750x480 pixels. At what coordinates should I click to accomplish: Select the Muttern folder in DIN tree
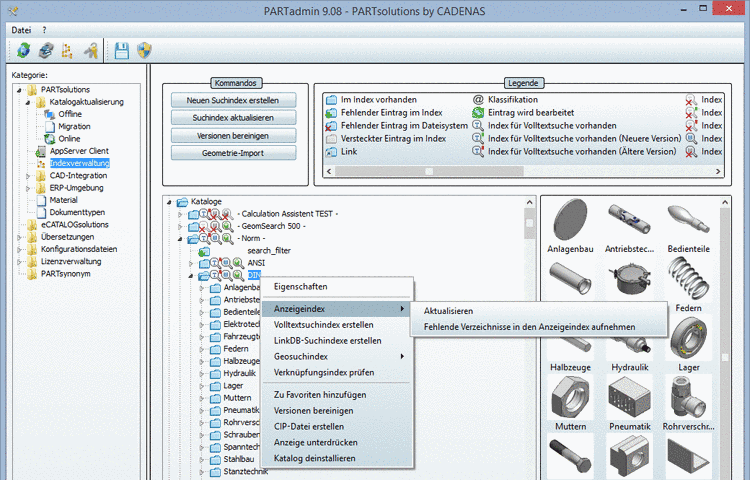pos(237,398)
